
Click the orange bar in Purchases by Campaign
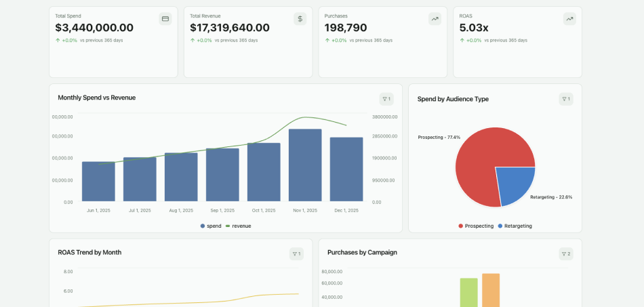[x=491, y=290]
